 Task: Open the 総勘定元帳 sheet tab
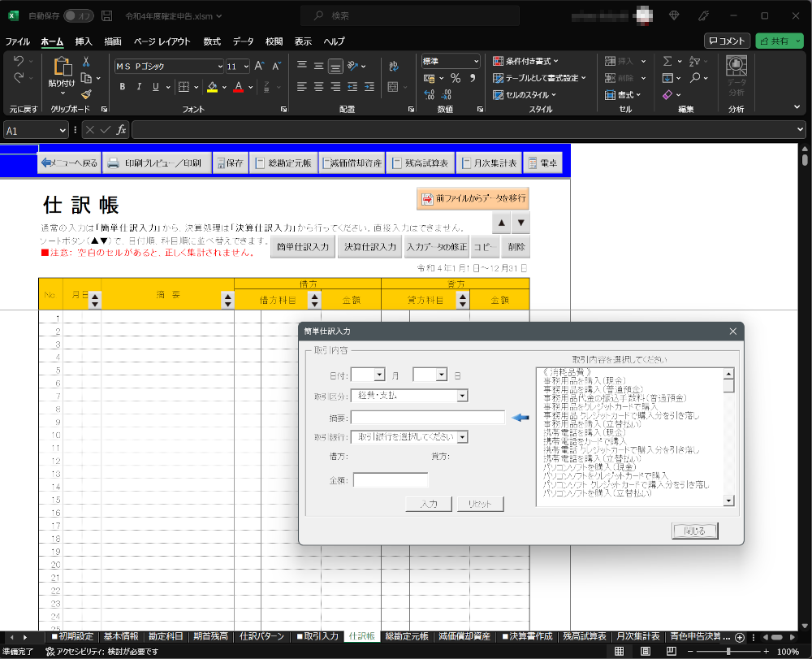coord(407,636)
